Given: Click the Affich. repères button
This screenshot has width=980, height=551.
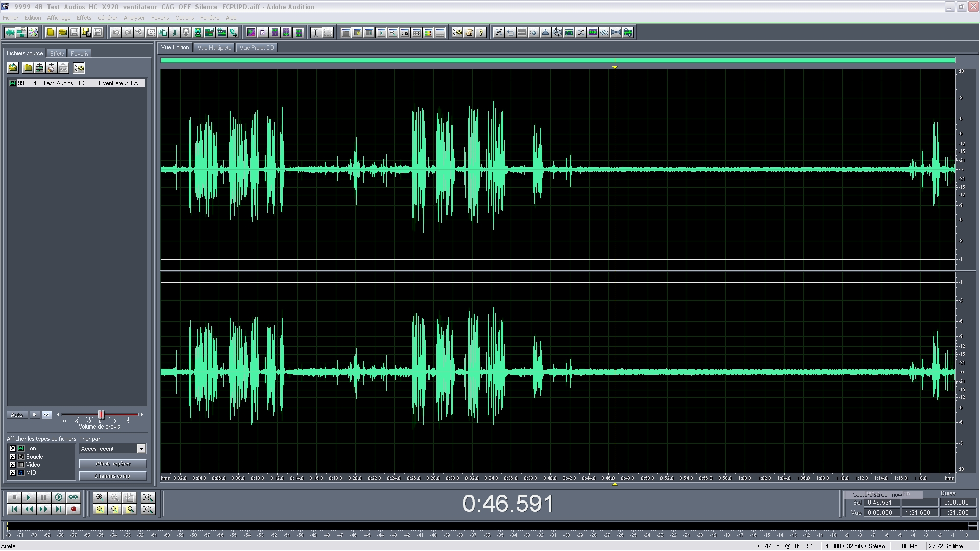Looking at the screenshot, I should coord(113,464).
